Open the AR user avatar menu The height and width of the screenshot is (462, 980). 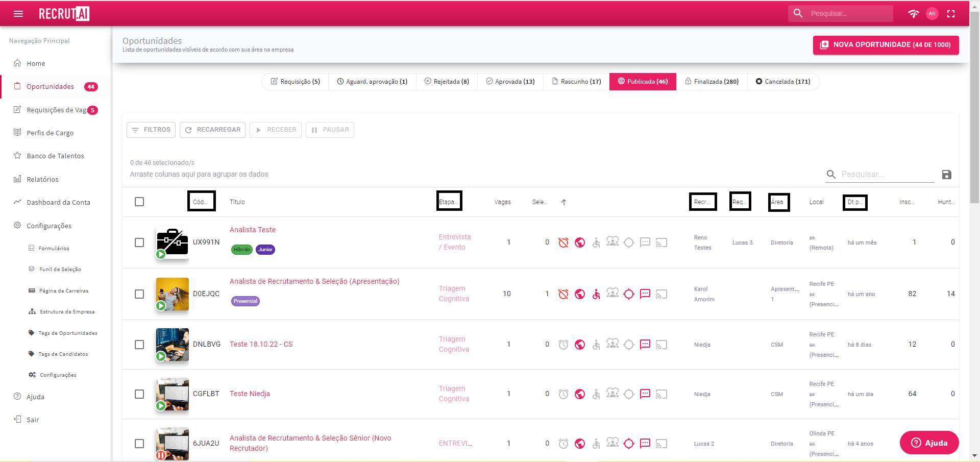pyautogui.click(x=932, y=14)
